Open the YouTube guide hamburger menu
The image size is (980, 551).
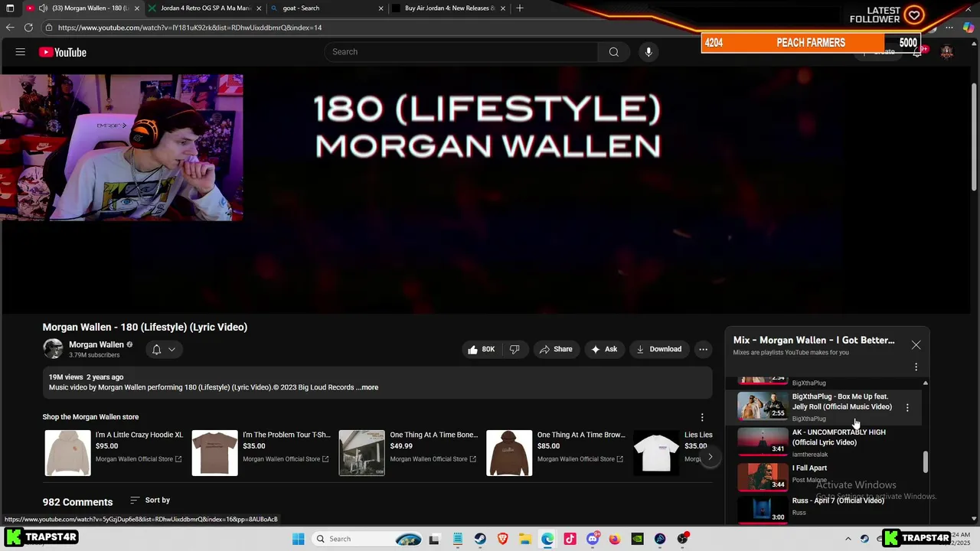[x=21, y=52]
